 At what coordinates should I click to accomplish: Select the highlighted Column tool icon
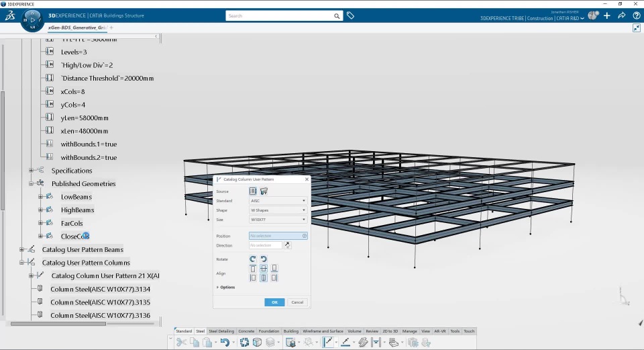pyautogui.click(x=328, y=342)
